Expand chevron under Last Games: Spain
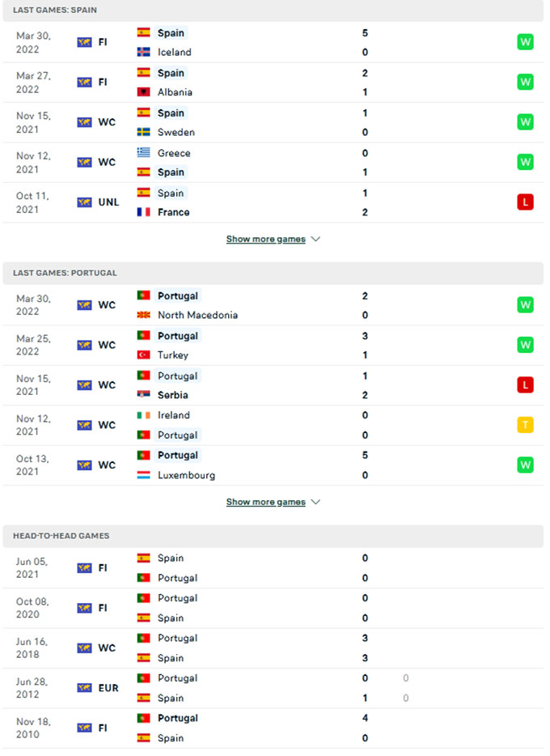550x756 pixels. click(315, 240)
